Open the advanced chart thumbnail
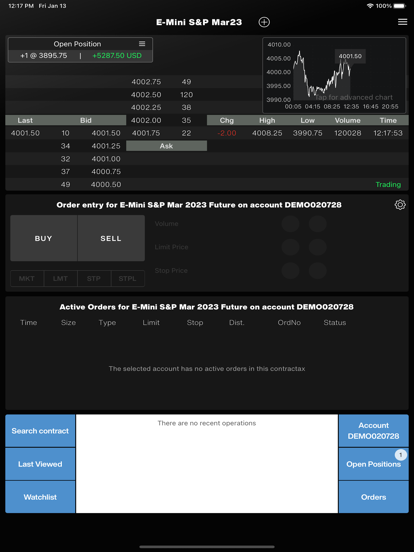Screen dimensions: 414x552 coord(334,75)
